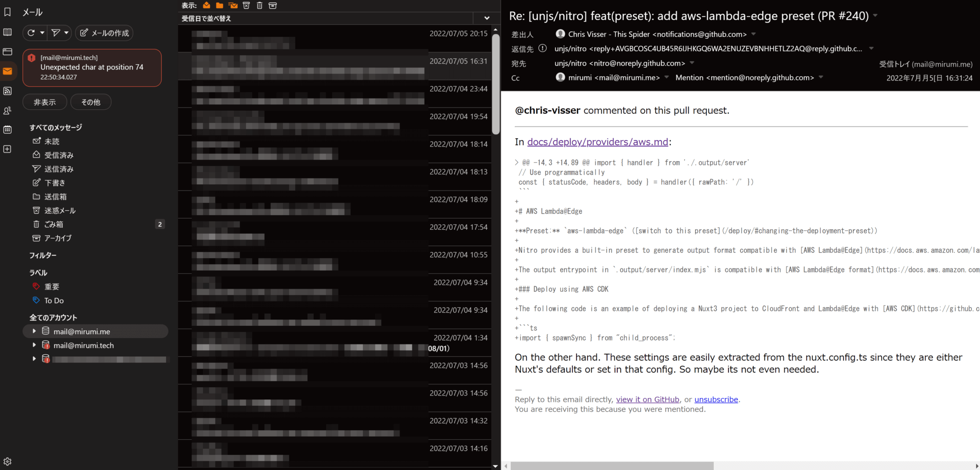Open the Window panel icon
This screenshot has width=980, height=470.
click(x=7, y=51)
